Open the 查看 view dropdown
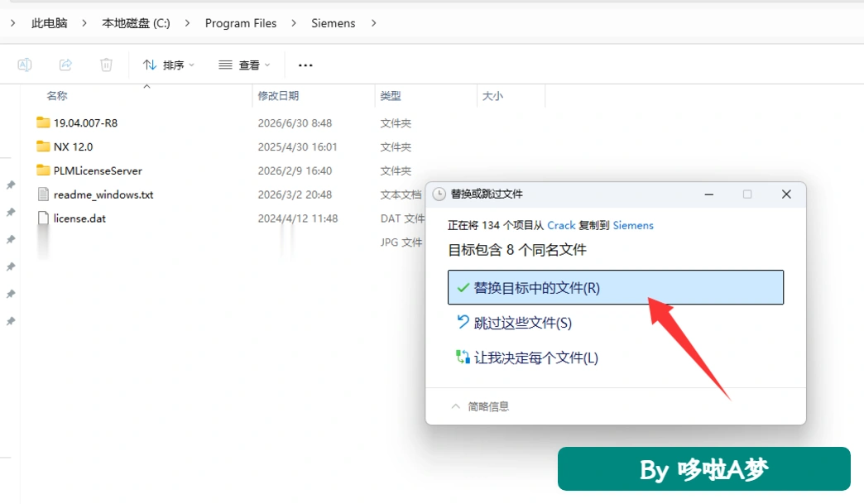The image size is (864, 504). [244, 65]
